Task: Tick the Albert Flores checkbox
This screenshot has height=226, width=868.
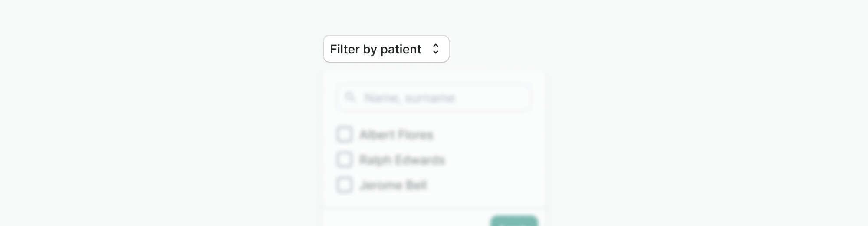Action: [345, 134]
